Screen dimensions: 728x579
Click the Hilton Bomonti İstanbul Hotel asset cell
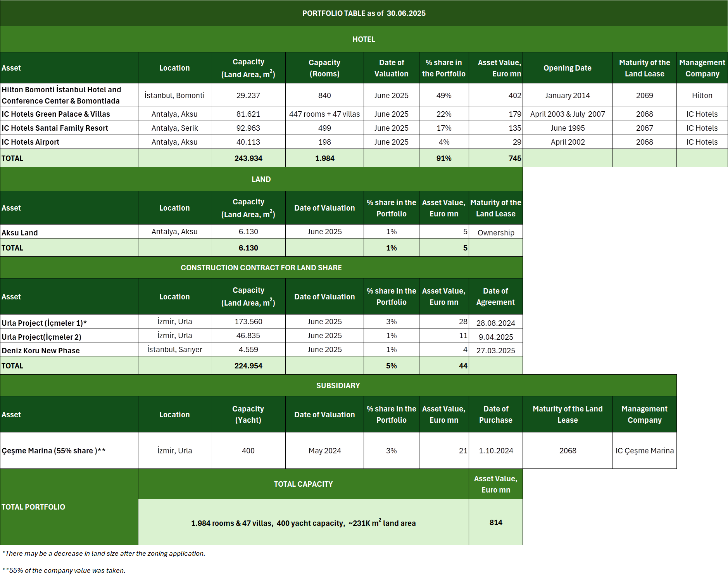pos(69,95)
